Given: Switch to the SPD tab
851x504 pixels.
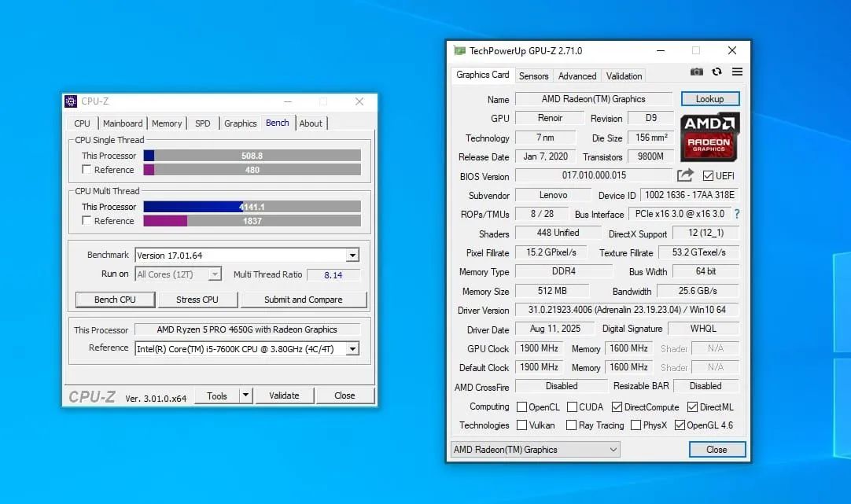Looking at the screenshot, I should (x=202, y=123).
